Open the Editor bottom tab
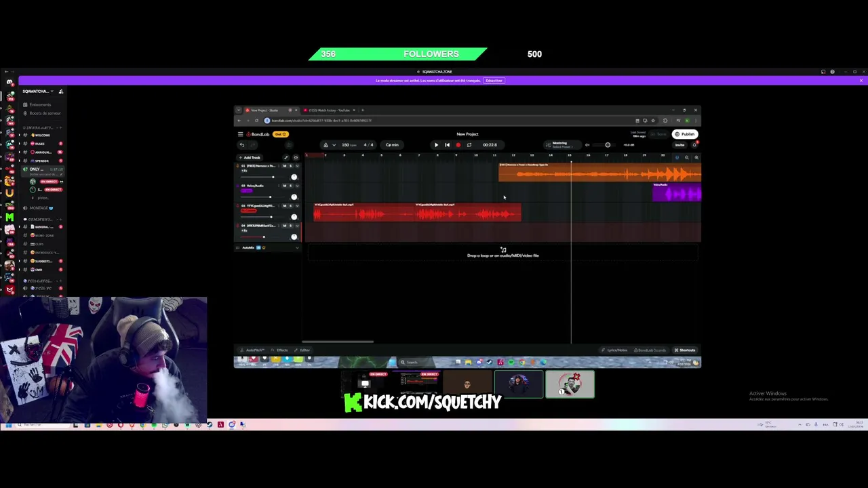Image resolution: width=868 pixels, height=488 pixels. click(x=303, y=350)
